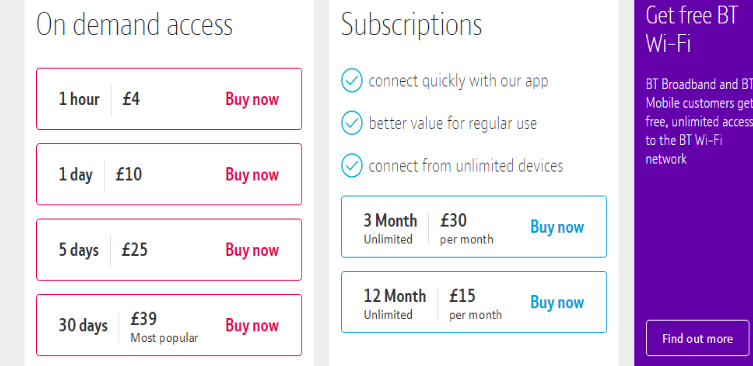Viewport: 753px width, 366px height.
Task: Select the Subscriptions heading
Action: coord(412,25)
